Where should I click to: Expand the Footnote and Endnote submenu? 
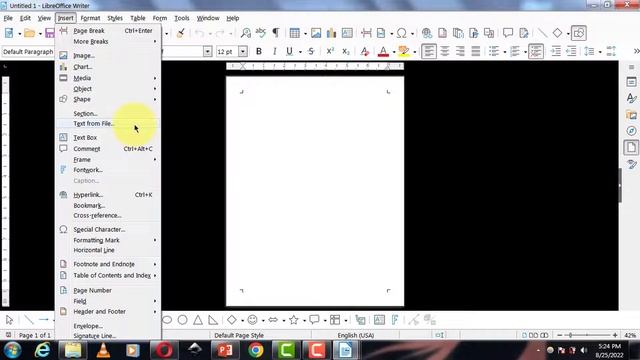pyautogui.click(x=108, y=264)
